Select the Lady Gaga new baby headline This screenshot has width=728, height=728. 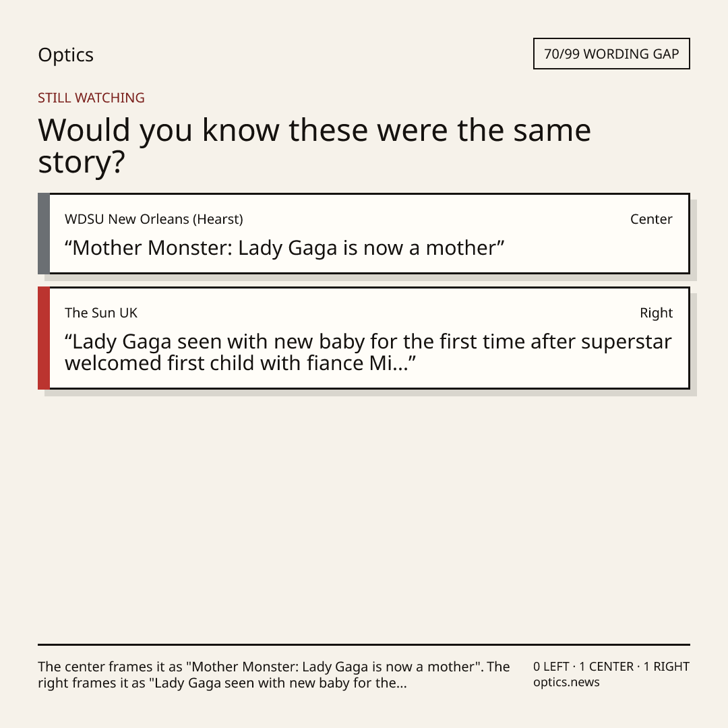point(368,353)
